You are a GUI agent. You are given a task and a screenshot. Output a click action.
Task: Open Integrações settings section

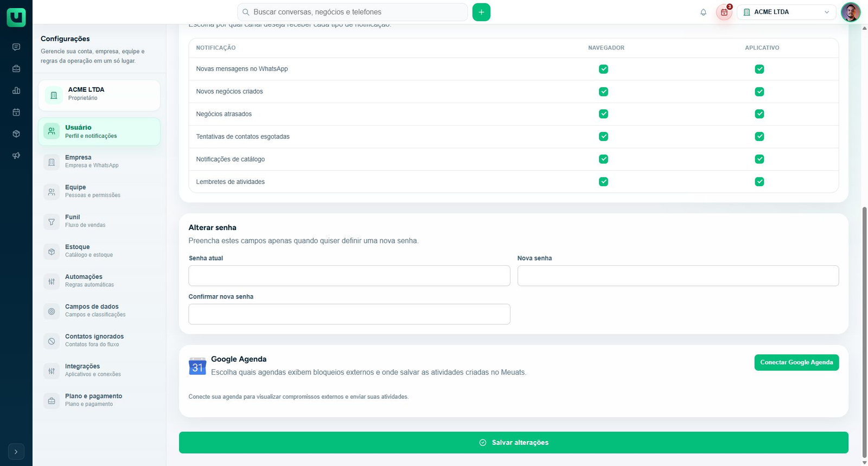click(99, 371)
